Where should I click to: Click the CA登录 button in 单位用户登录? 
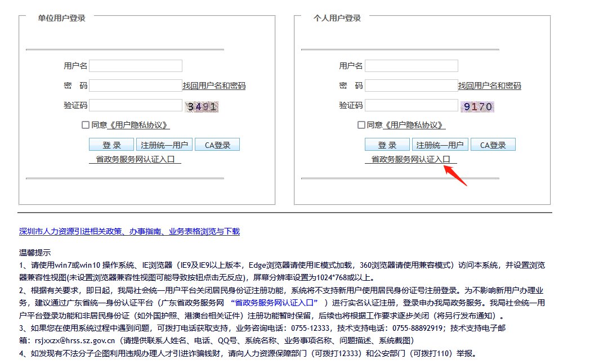pos(217,145)
